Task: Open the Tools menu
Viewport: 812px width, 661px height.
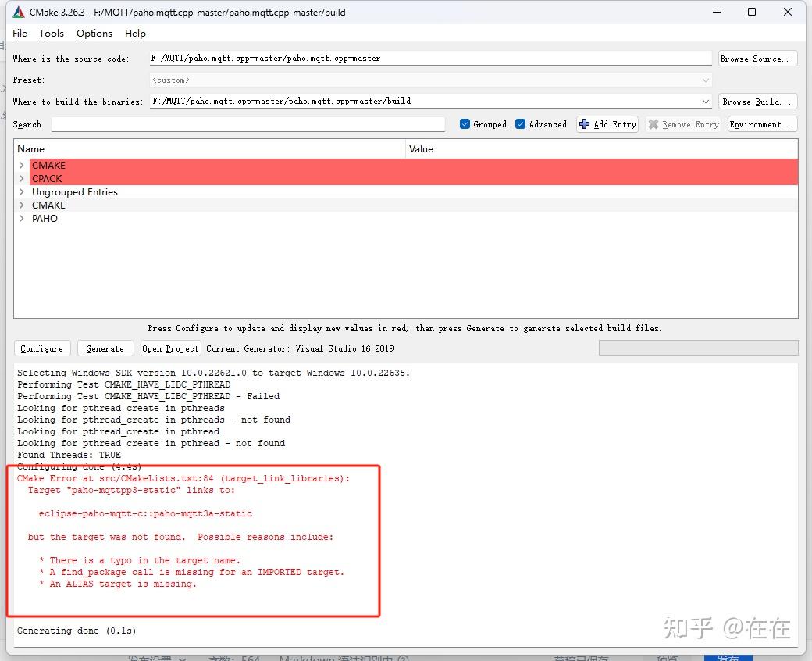Action: click(x=52, y=34)
